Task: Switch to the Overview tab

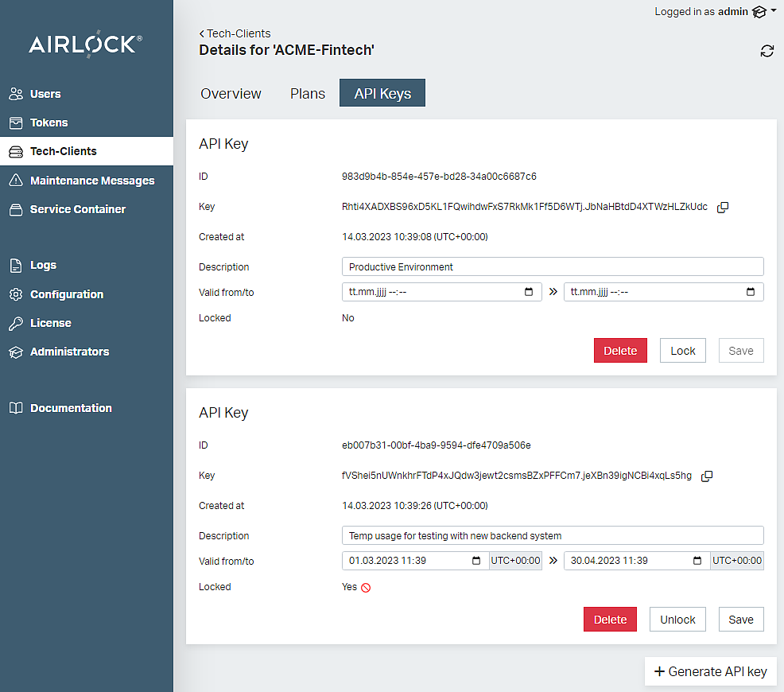Action: click(231, 93)
